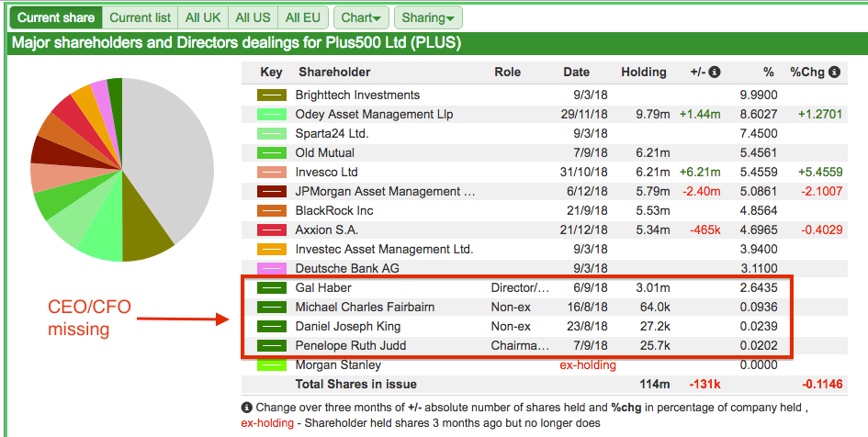Expand the Chart dropdown menu
The height and width of the screenshot is (437, 868).
[361, 17]
